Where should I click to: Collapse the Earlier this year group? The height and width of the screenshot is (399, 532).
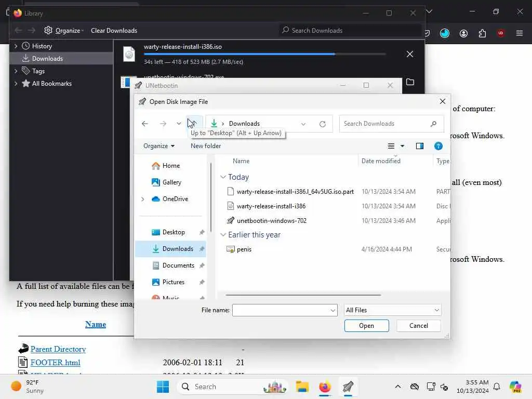pyautogui.click(x=223, y=235)
